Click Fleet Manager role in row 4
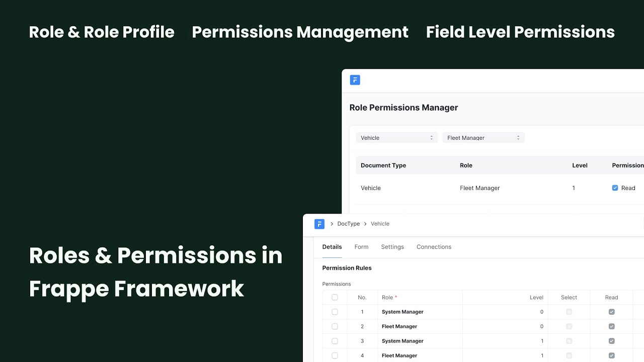Screen dimensions: 644x362 point(399,356)
